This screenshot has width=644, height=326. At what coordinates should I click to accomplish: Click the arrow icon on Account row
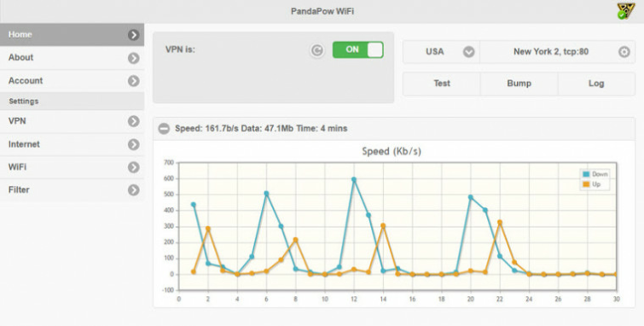point(133,81)
